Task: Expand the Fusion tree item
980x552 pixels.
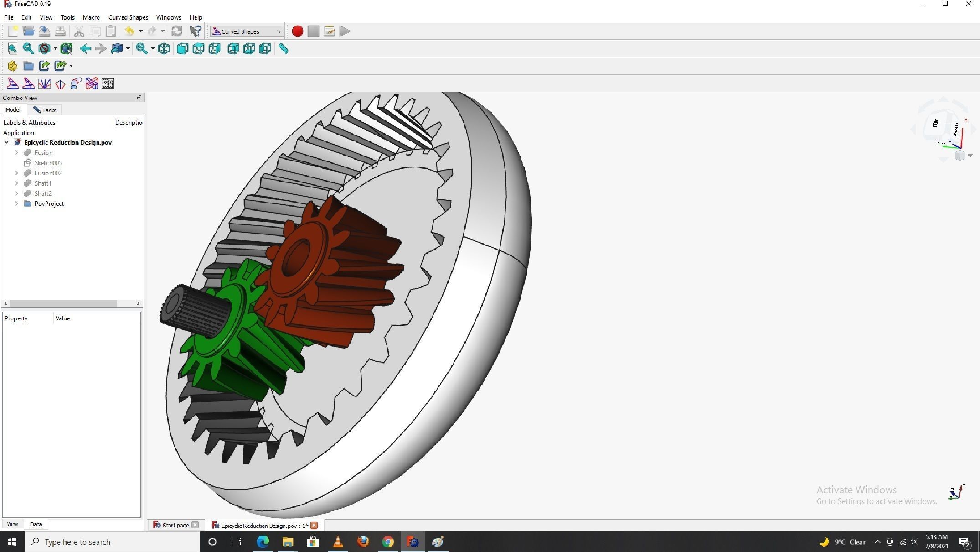Action: pos(17,152)
